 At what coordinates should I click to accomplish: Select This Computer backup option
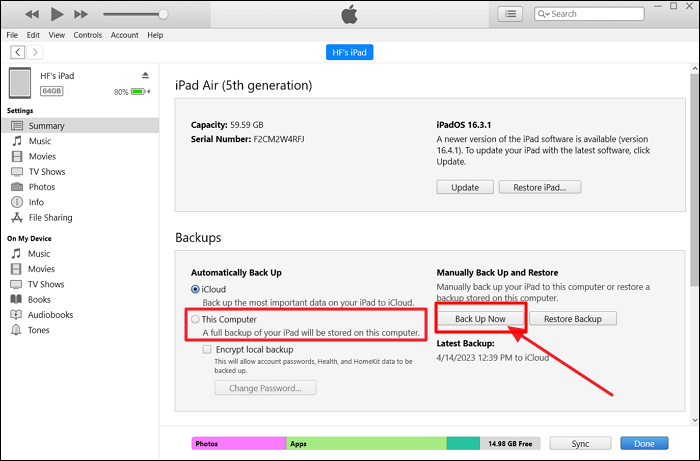196,318
